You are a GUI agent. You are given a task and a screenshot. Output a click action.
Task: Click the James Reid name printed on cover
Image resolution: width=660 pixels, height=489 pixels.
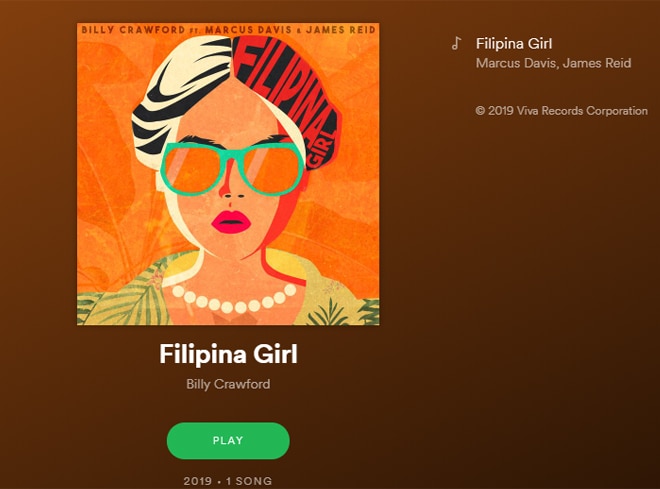tap(341, 30)
